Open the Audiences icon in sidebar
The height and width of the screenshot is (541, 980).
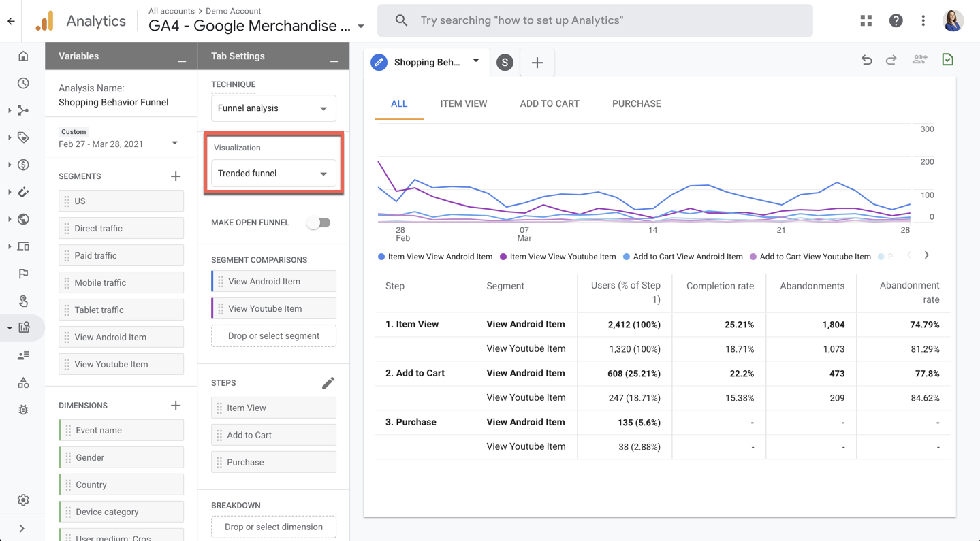point(23,355)
